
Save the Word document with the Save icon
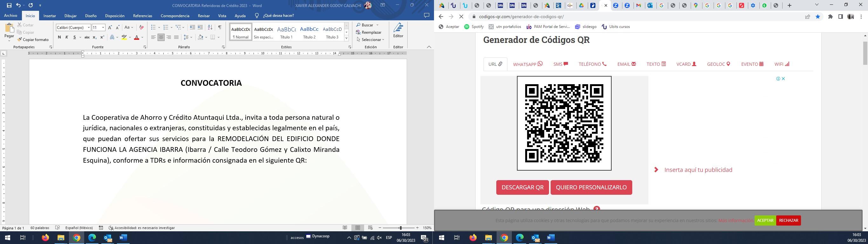point(9,5)
